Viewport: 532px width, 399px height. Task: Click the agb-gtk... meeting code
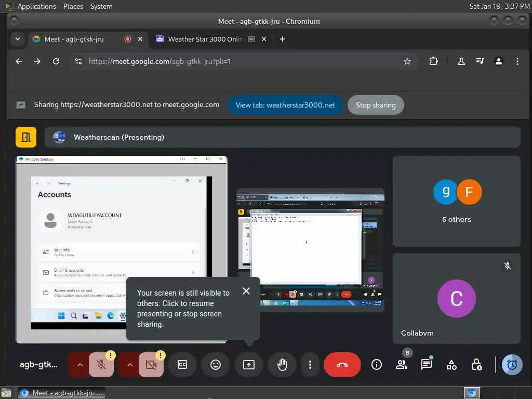click(38, 365)
